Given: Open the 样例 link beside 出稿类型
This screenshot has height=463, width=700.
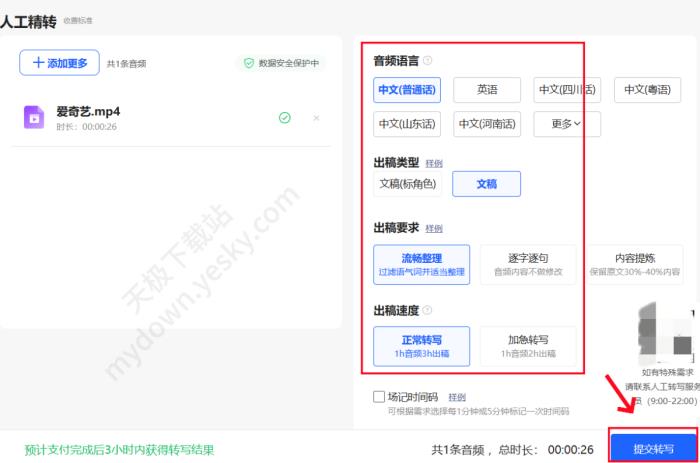Looking at the screenshot, I should pos(433,163).
